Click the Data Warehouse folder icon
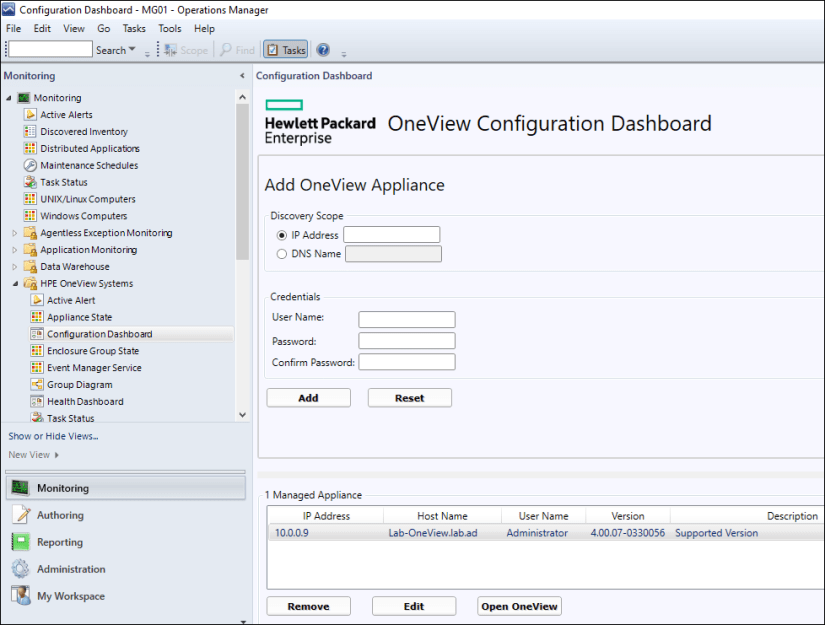The height and width of the screenshot is (625, 825). tap(30, 266)
